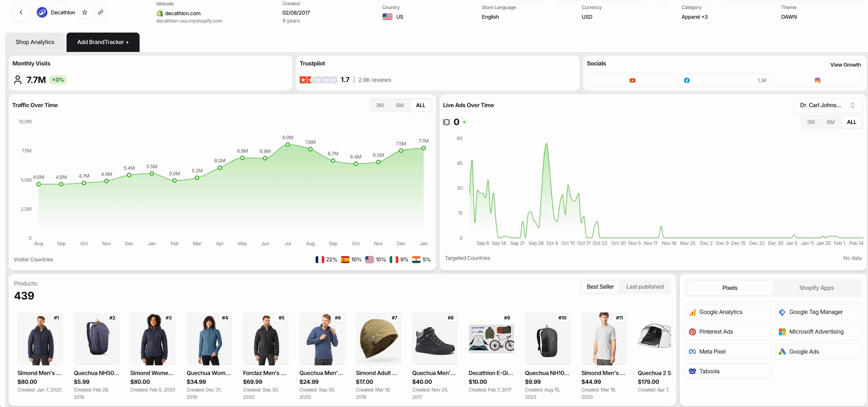Viewport: 868px width, 407px height.
Task: Copy the shop link via the link icon
Action: (x=100, y=12)
